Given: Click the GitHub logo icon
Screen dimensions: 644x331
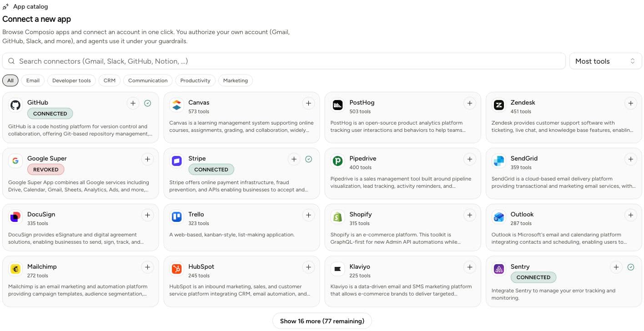Looking at the screenshot, I should (15, 105).
